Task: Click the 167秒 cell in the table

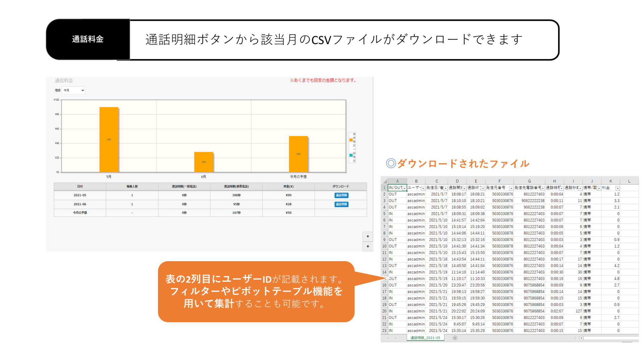Action: click(236, 213)
